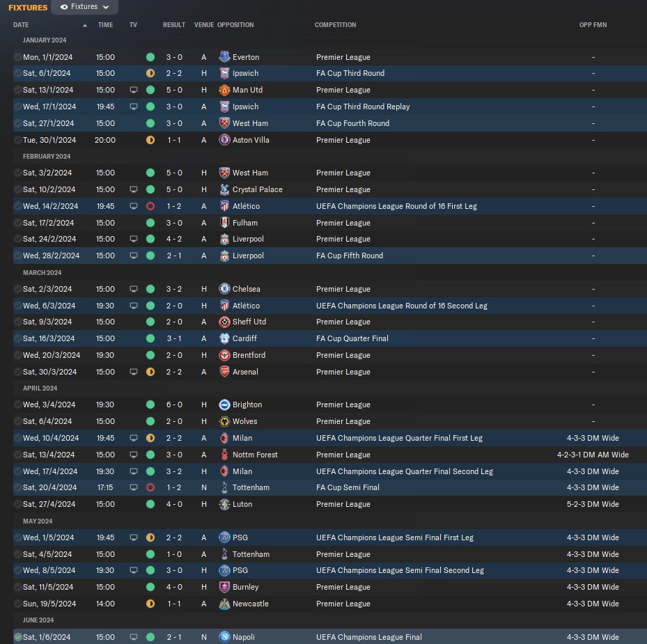Click the Sun, 19/5/2024 date

pyautogui.click(x=49, y=604)
